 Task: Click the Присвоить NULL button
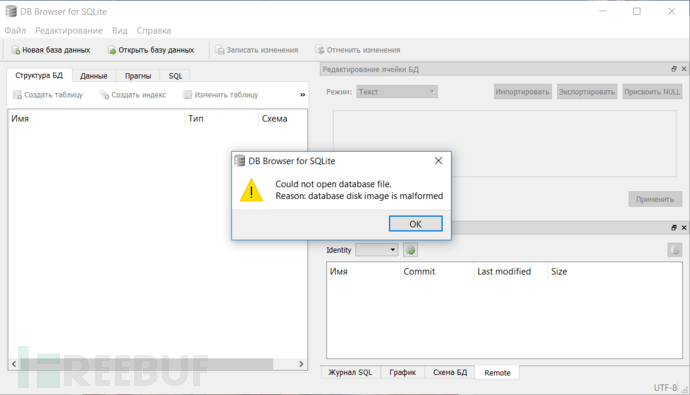(652, 91)
